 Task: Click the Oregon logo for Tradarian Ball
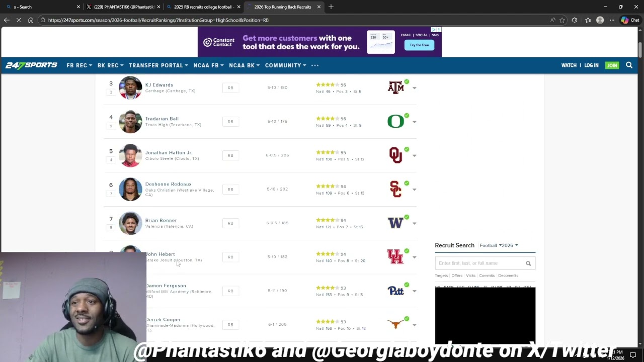pos(396,122)
